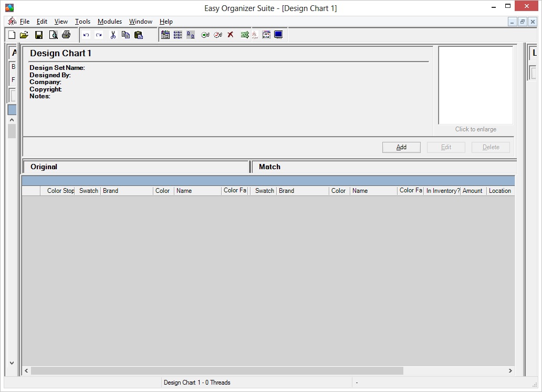Click the In Inventory? column header
This screenshot has width=542, height=392.
pyautogui.click(x=442, y=191)
